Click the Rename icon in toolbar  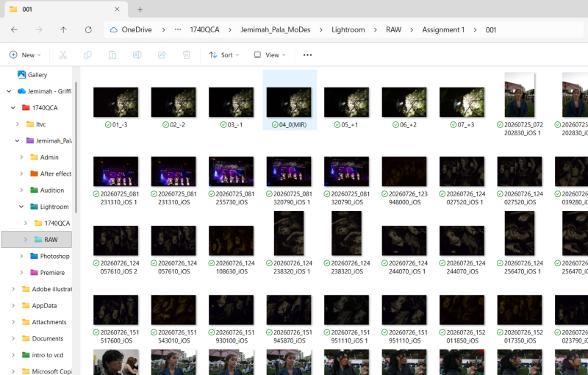pyautogui.click(x=137, y=54)
